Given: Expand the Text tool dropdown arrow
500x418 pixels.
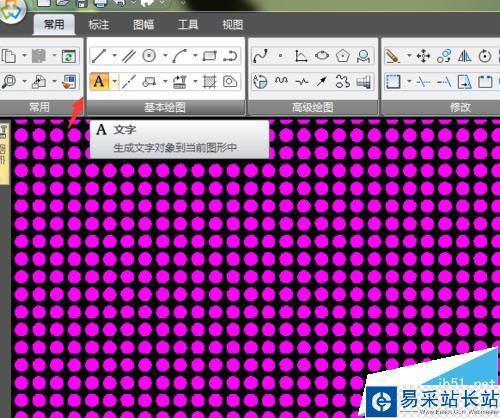Looking at the screenshot, I should [x=114, y=82].
